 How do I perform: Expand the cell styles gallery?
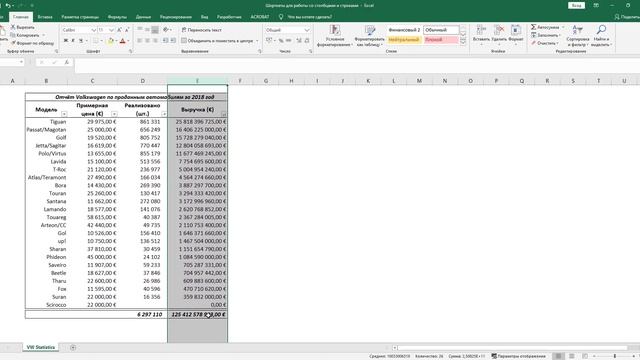click(x=463, y=42)
